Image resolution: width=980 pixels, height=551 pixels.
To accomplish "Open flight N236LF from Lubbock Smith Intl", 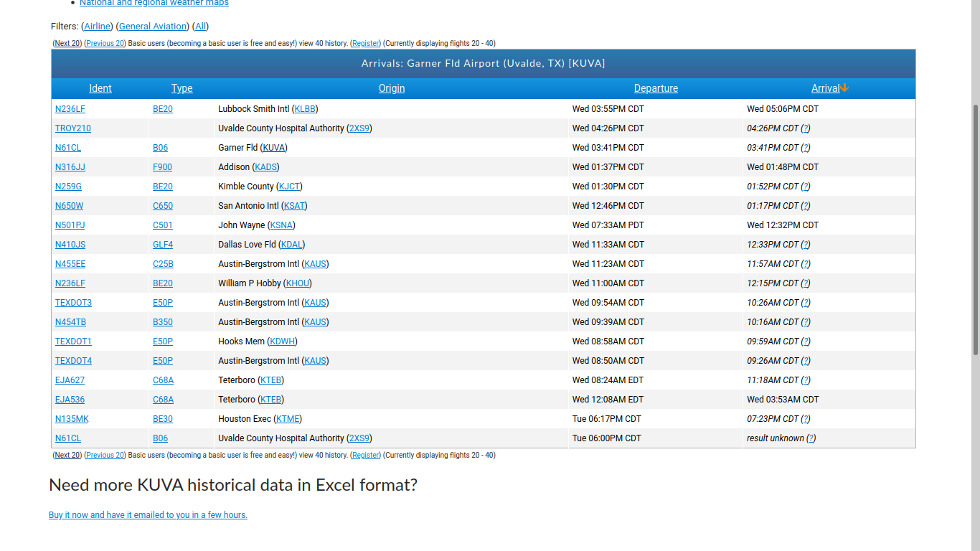I will 70,109.
